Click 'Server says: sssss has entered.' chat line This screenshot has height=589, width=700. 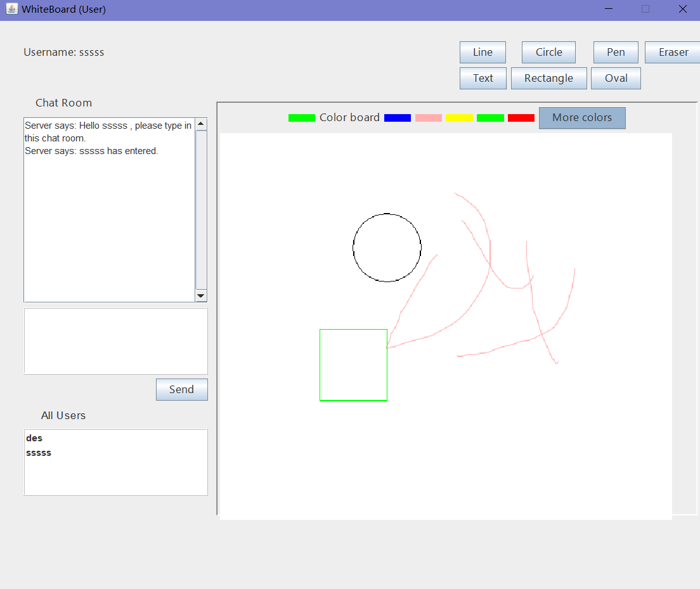[91, 151]
